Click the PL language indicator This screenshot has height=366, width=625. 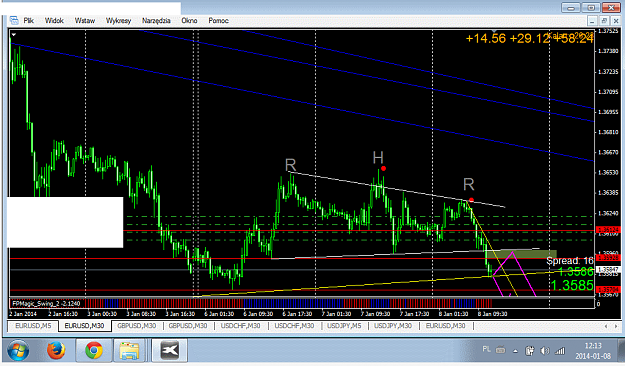click(486, 349)
